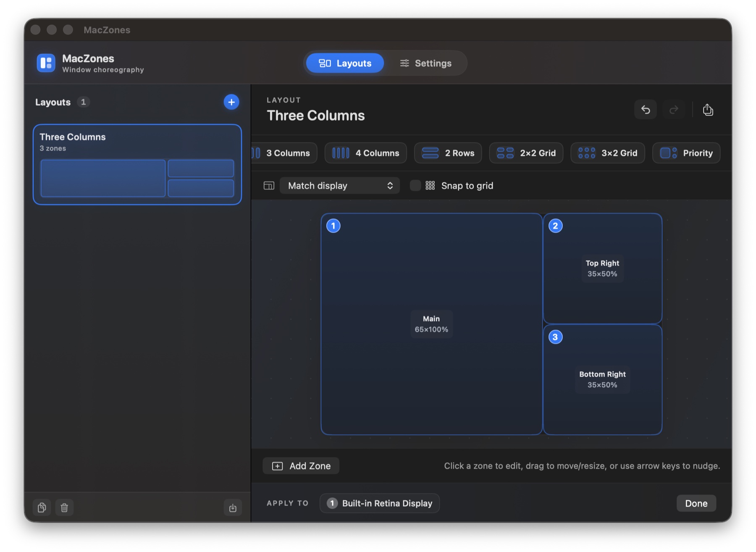The height and width of the screenshot is (552, 756).
Task: Select zone number 1 badge
Action: coord(333,226)
